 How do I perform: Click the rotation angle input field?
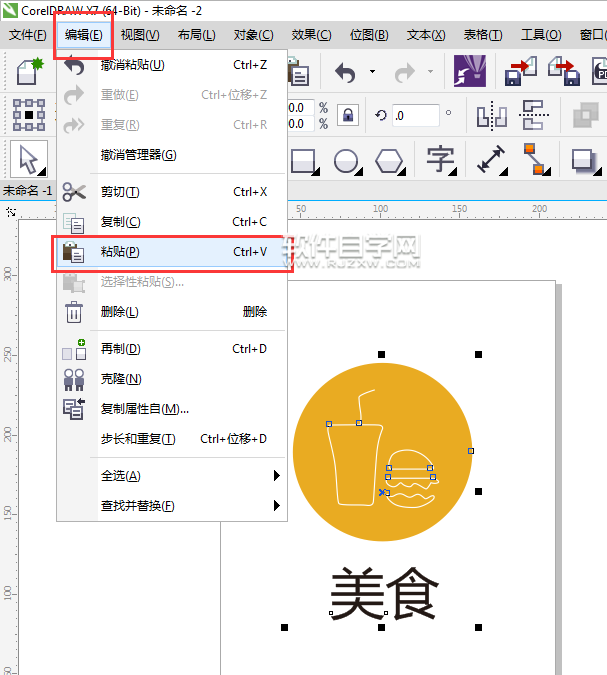[x=416, y=115]
